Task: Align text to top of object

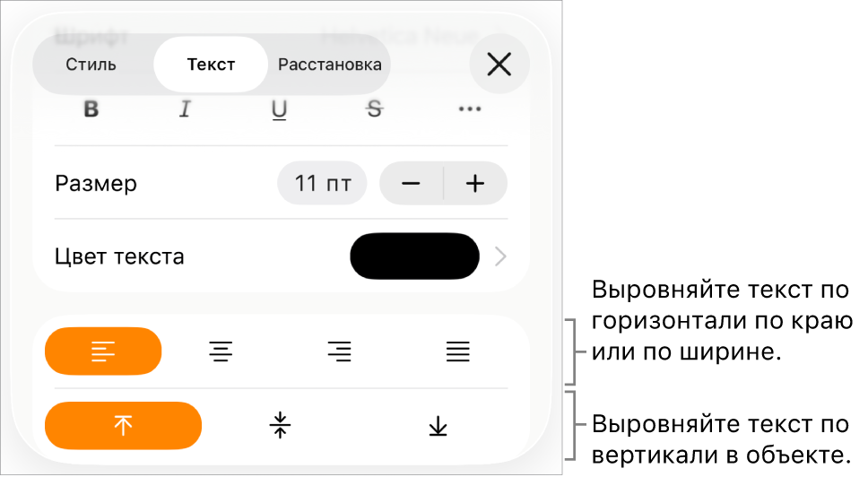Action: pos(123,426)
